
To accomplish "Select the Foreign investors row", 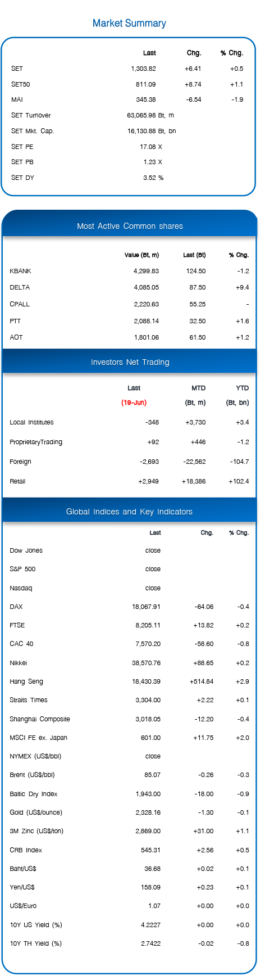I will tap(129, 462).
